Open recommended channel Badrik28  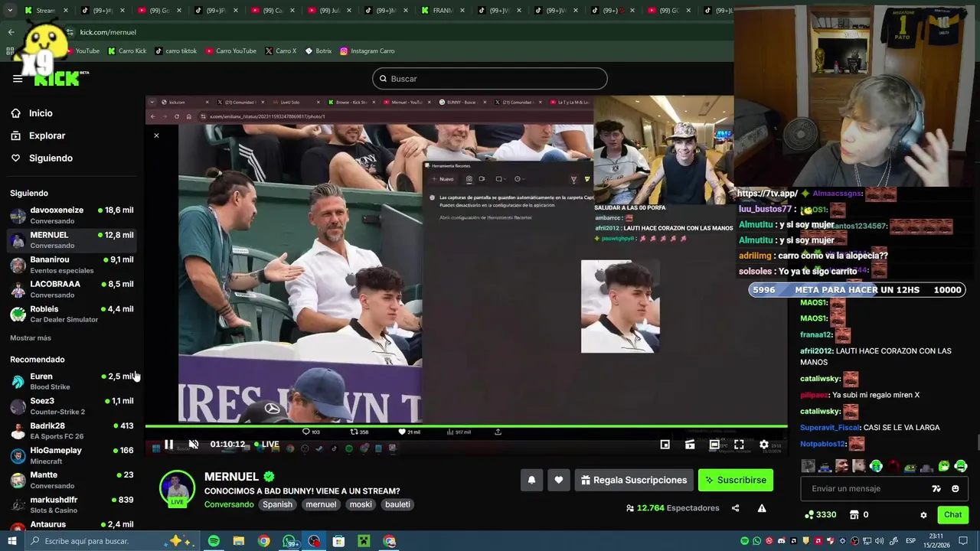(x=72, y=431)
